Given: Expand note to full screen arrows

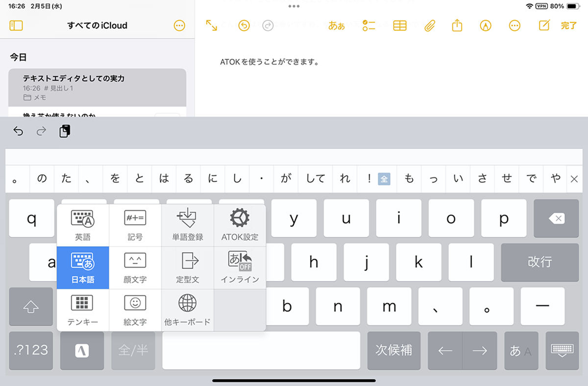Looking at the screenshot, I should tap(211, 25).
